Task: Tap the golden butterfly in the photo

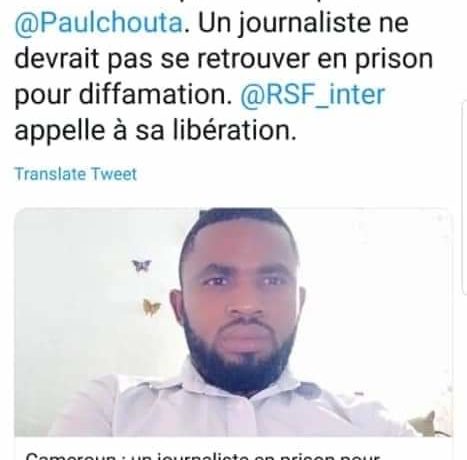Action: (x=151, y=307)
